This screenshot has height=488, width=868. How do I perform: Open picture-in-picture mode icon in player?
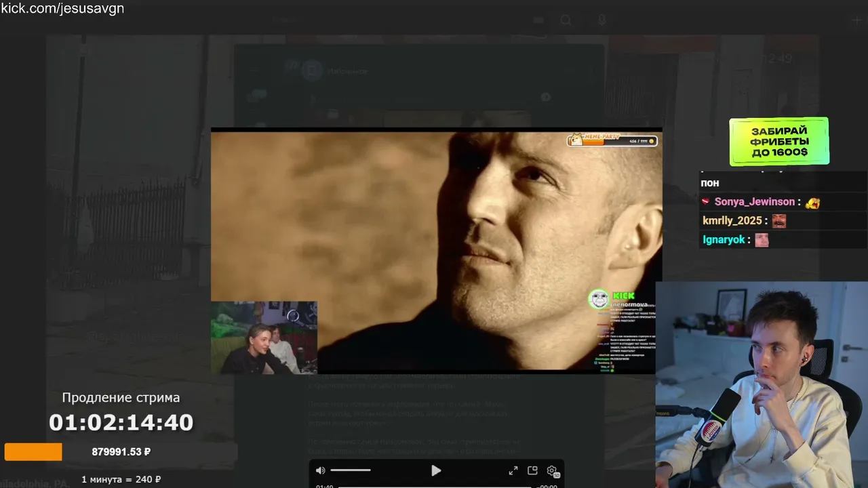click(x=532, y=470)
